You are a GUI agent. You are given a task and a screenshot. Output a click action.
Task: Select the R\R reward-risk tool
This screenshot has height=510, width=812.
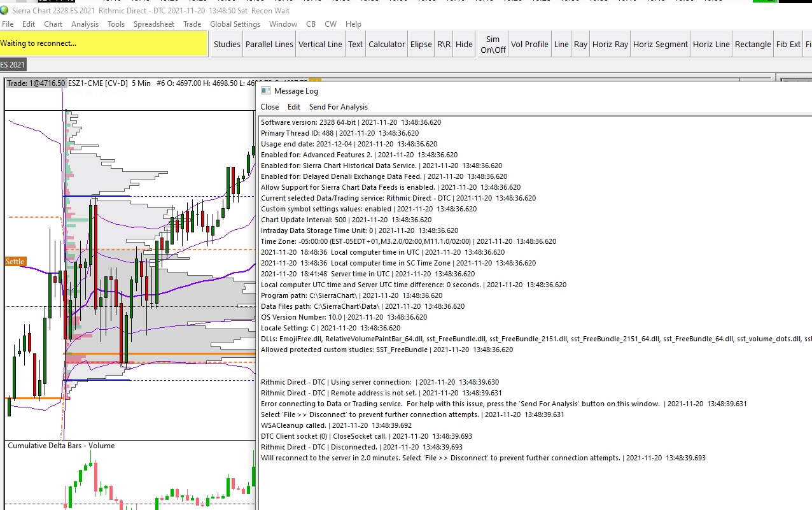(444, 44)
